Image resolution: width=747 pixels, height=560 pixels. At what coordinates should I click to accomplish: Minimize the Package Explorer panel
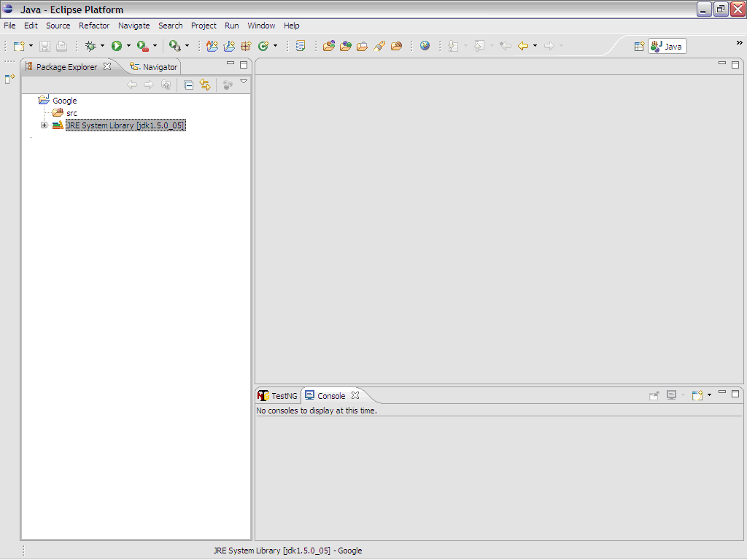point(231,63)
